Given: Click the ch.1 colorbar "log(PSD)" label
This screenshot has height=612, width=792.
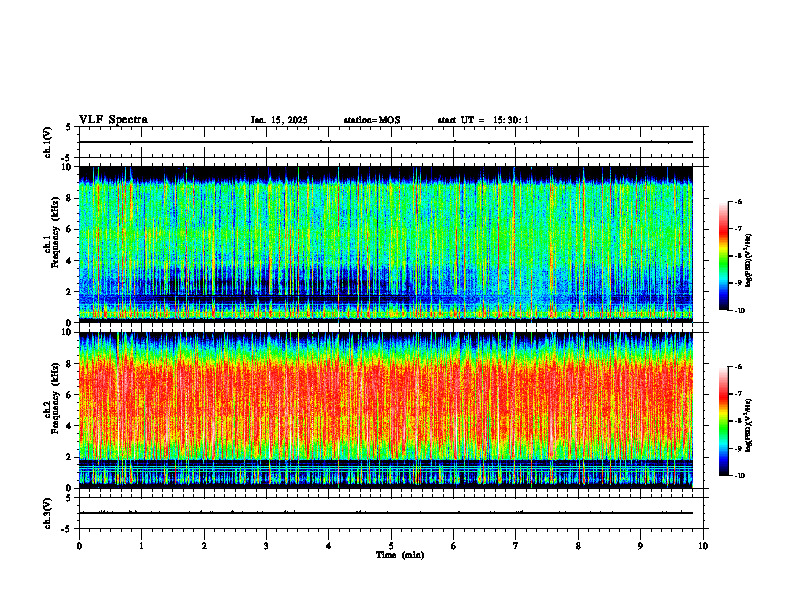Looking at the screenshot, I should point(749,261).
